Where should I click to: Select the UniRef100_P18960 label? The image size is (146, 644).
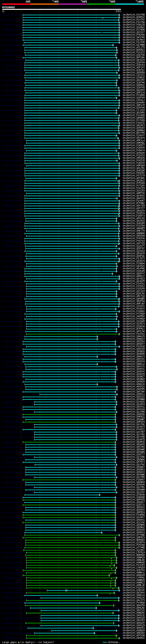click(x=134, y=311)
